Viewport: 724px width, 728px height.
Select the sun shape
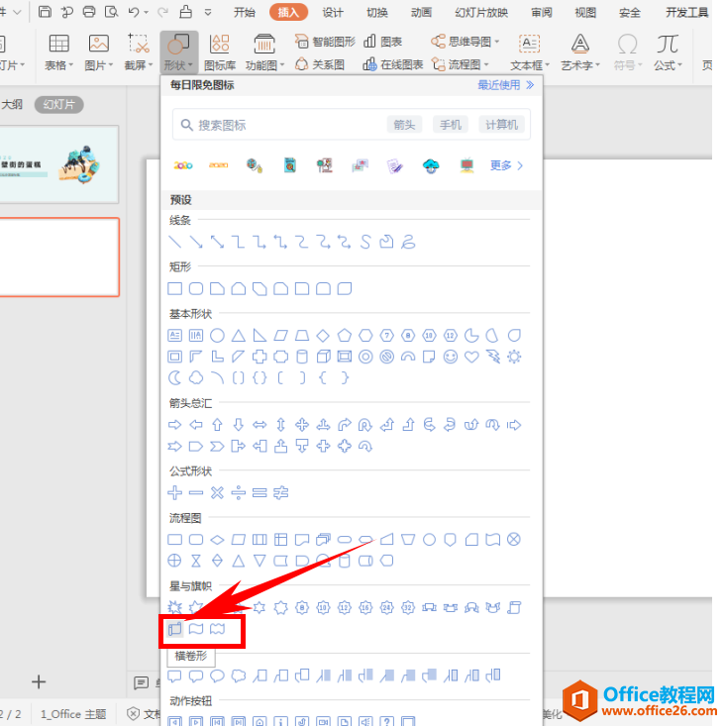(x=514, y=357)
